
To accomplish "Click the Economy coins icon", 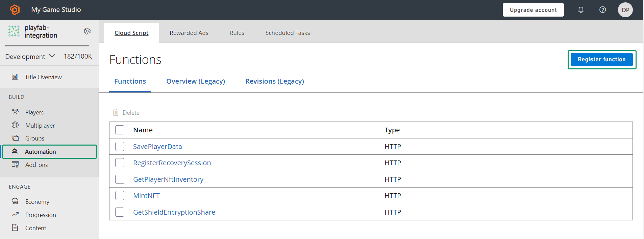I will (15, 201).
